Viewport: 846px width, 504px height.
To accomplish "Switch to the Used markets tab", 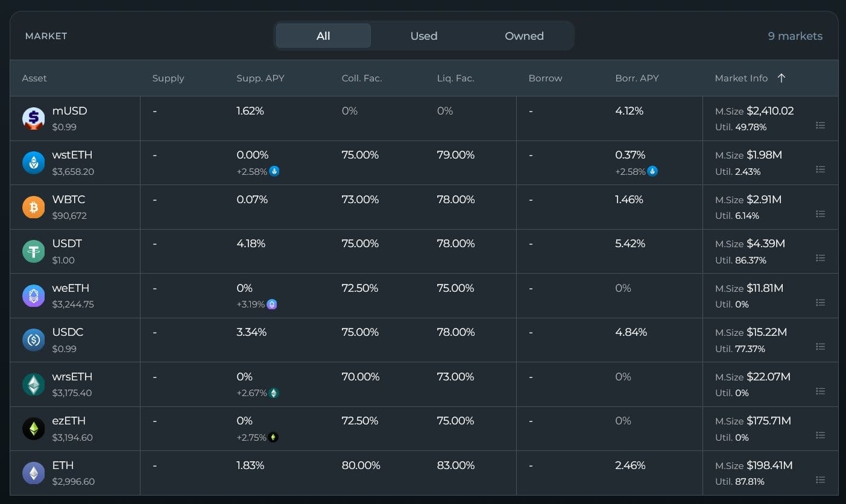I will click(x=423, y=36).
